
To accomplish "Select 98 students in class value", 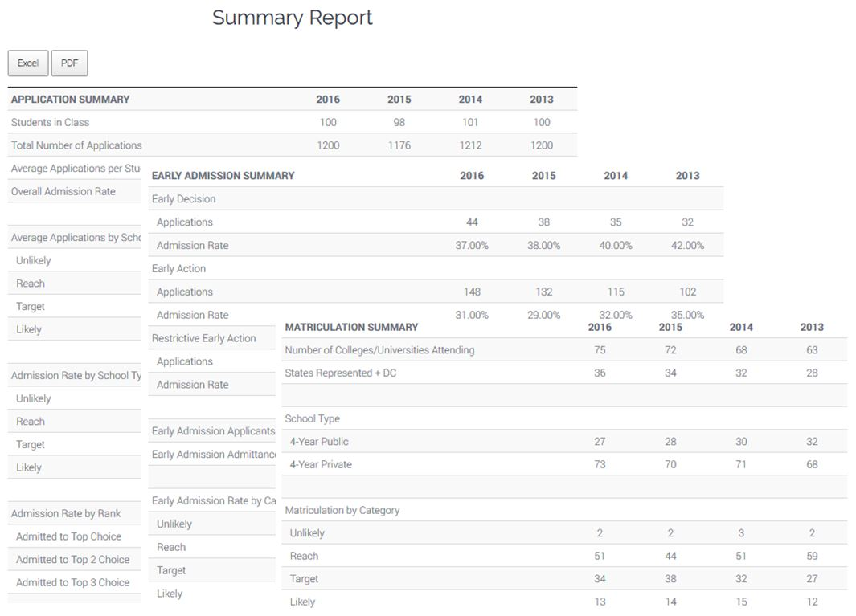I will click(x=399, y=122).
